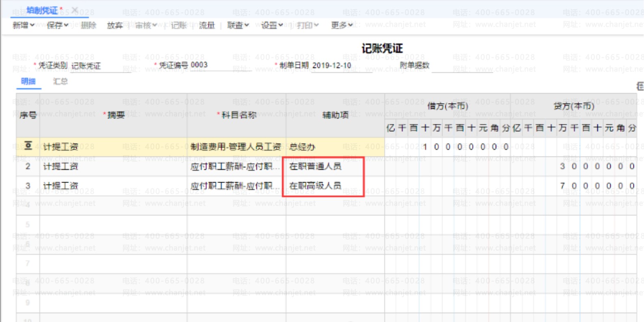The image size is (644, 322).
Task: Expand the 联查 dropdown
Action: [x=238, y=25]
